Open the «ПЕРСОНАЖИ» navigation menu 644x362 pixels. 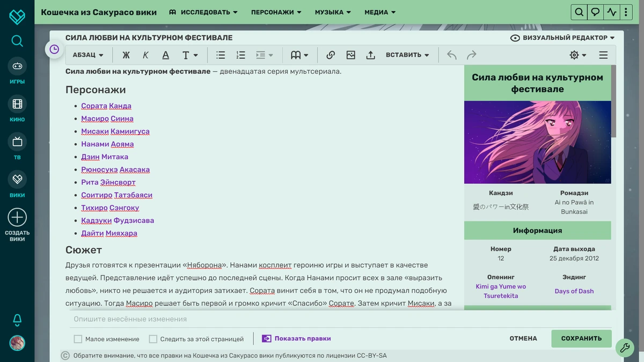click(276, 12)
